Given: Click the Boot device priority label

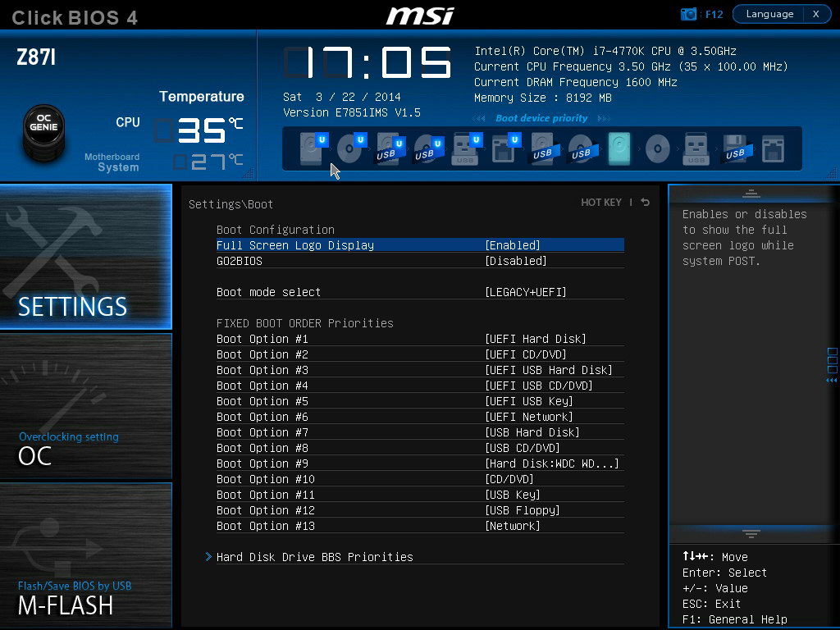Looking at the screenshot, I should coord(541,118).
